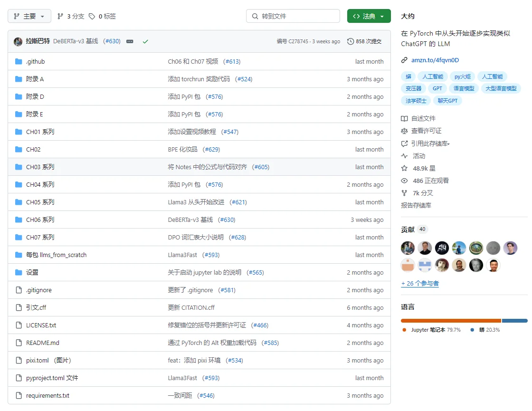532x411 pixels.
Task: Select the 语言模型 topic tag
Action: coord(464,88)
